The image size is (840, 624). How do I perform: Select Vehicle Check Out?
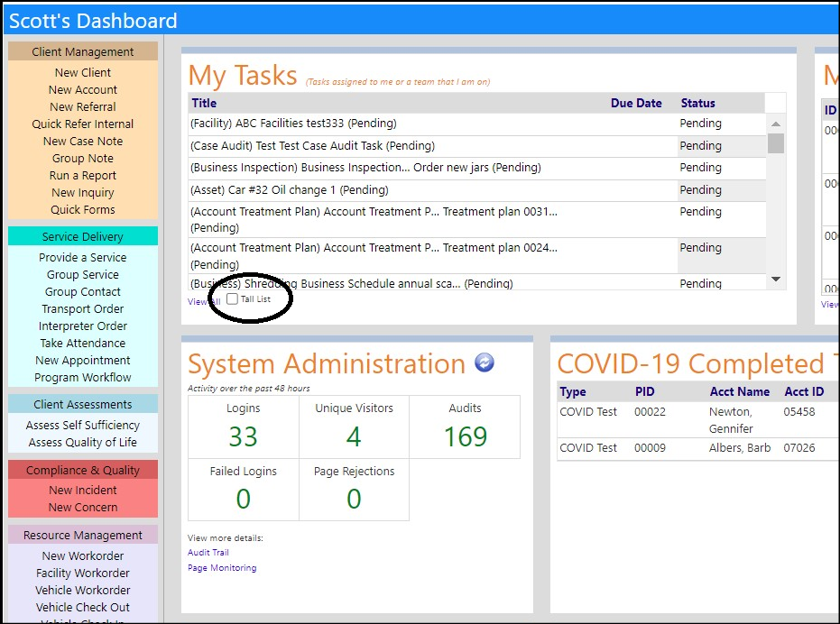[83, 607]
